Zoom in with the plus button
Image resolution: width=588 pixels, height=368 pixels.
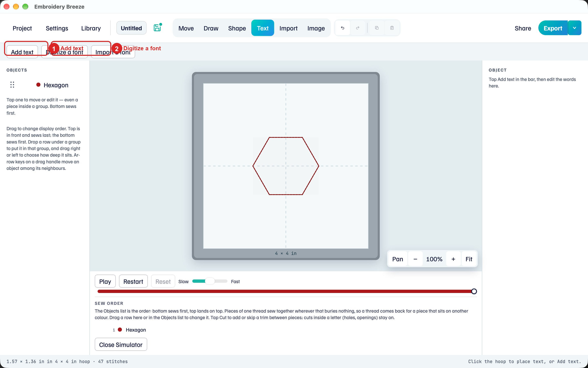click(453, 259)
